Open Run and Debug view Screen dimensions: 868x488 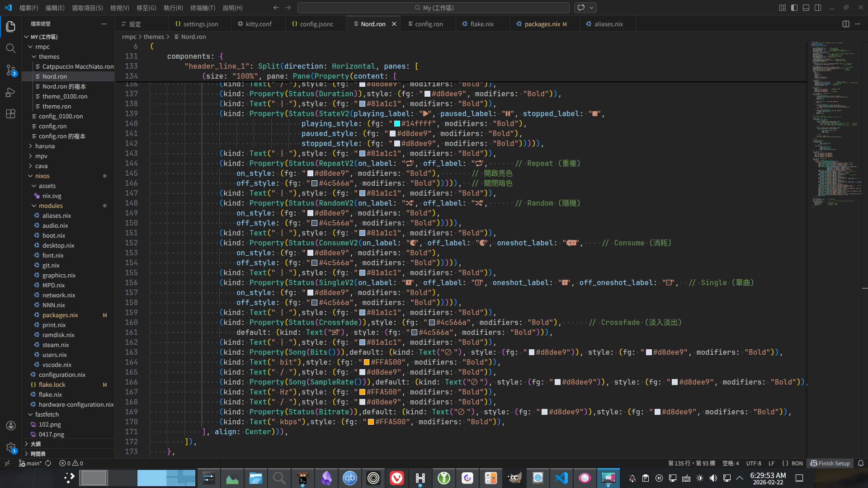pyautogui.click(x=11, y=92)
